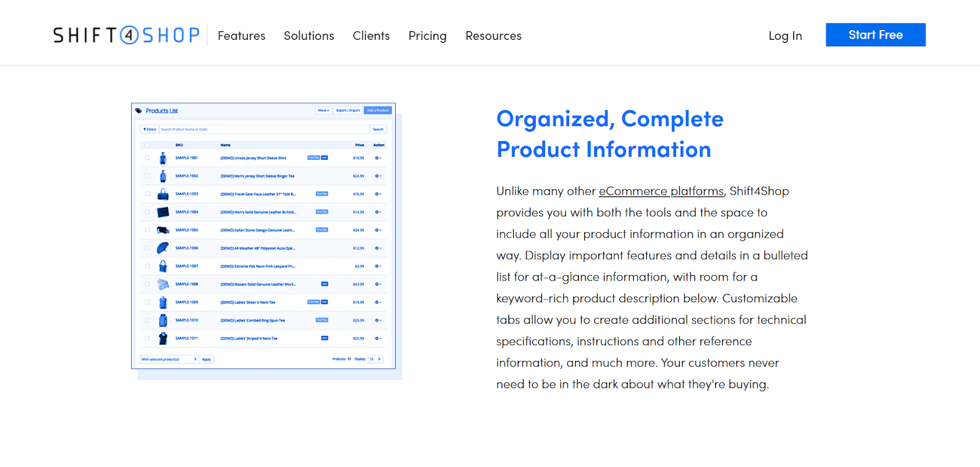This screenshot has height=467, width=980.
Task: Tick the select-all checkbox in header row
Action: click(147, 145)
